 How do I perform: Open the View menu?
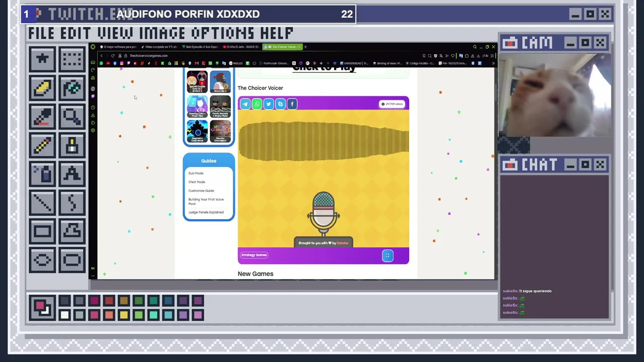116,33
